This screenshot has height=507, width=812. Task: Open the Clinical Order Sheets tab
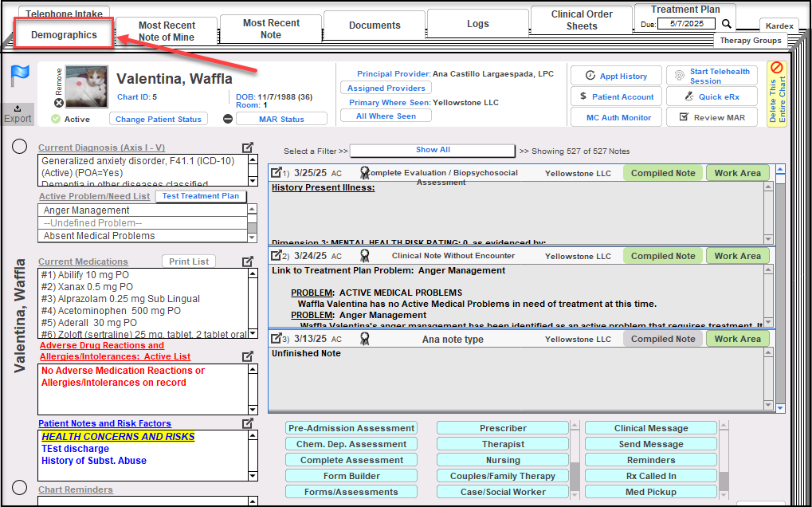pos(582,21)
